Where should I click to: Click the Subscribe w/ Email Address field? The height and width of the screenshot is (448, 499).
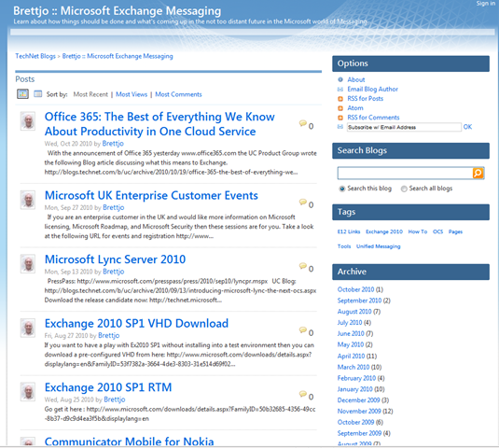(404, 127)
